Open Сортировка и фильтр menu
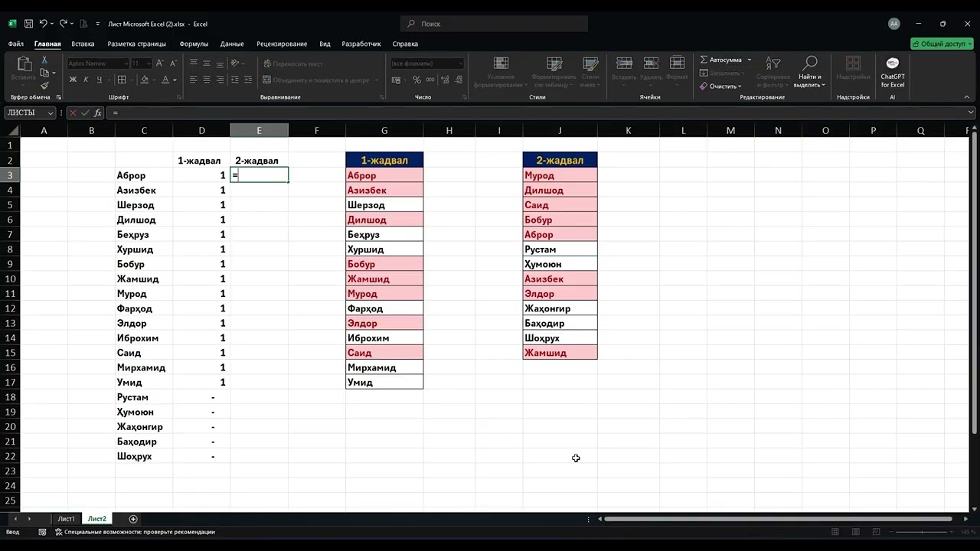The height and width of the screenshot is (551, 980). click(x=773, y=72)
